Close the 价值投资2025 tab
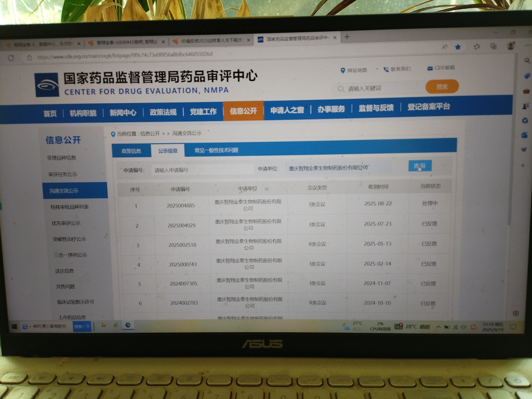This screenshot has width=532, height=399. [x=248, y=40]
